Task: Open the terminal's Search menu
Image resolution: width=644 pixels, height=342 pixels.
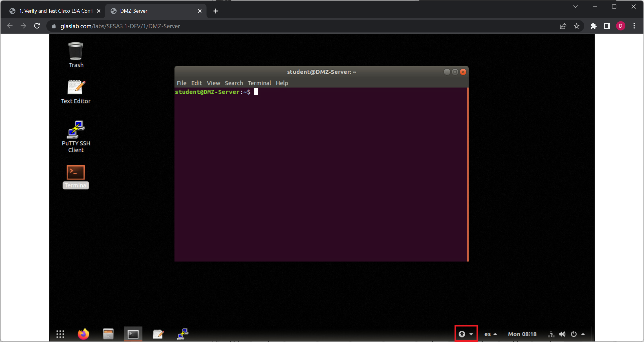Action: tap(233, 83)
